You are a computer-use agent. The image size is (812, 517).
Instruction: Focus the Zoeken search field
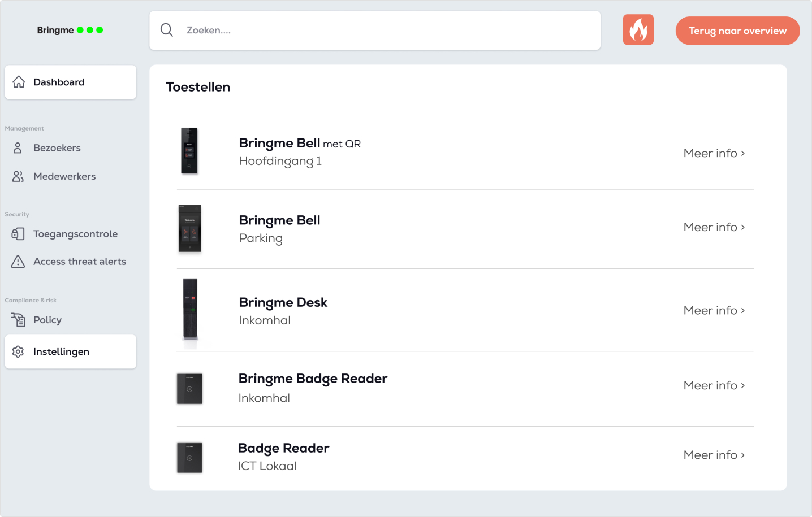pos(375,31)
